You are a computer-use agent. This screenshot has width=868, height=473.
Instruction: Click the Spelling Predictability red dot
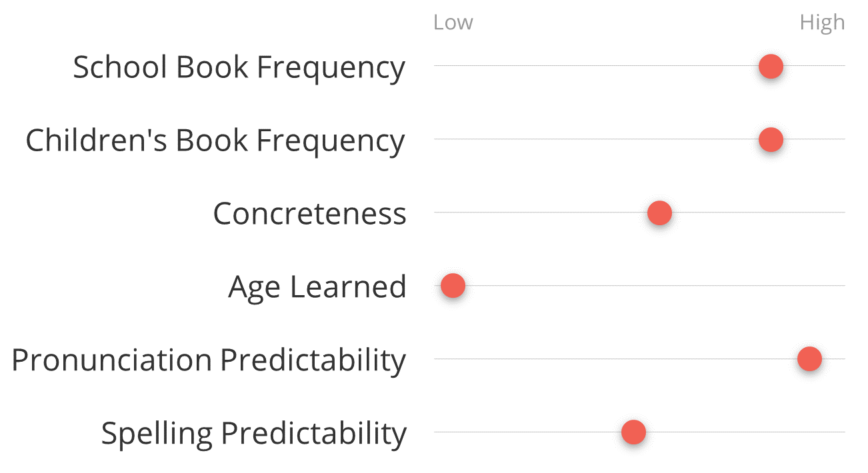(633, 432)
